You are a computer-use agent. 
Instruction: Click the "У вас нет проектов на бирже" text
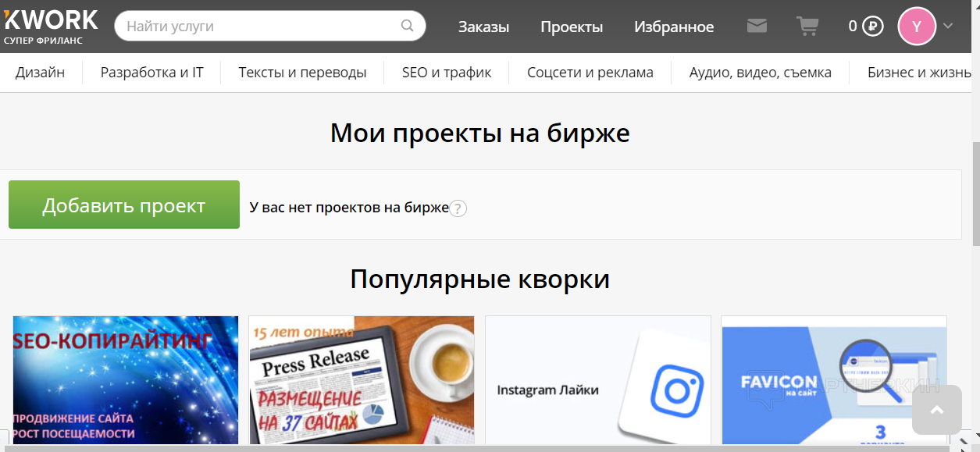349,208
